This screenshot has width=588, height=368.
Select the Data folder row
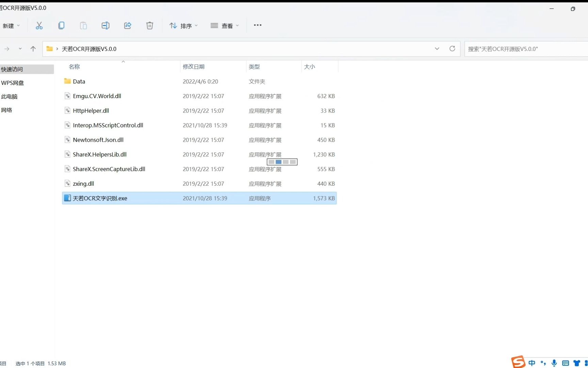[199, 81]
